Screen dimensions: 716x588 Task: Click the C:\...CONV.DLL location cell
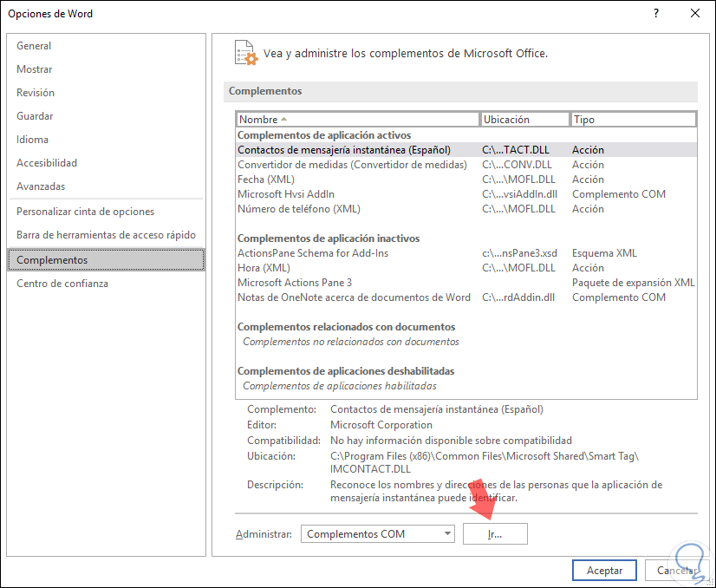(517, 165)
